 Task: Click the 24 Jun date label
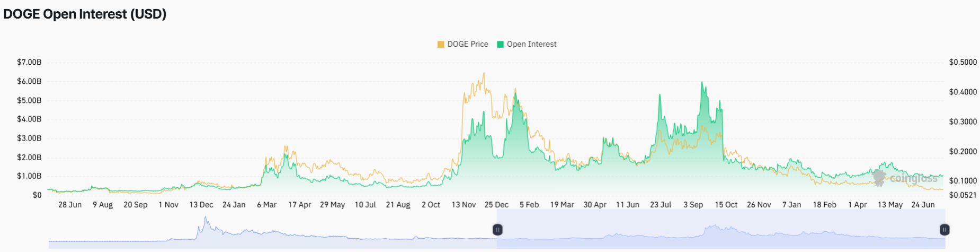coord(923,204)
